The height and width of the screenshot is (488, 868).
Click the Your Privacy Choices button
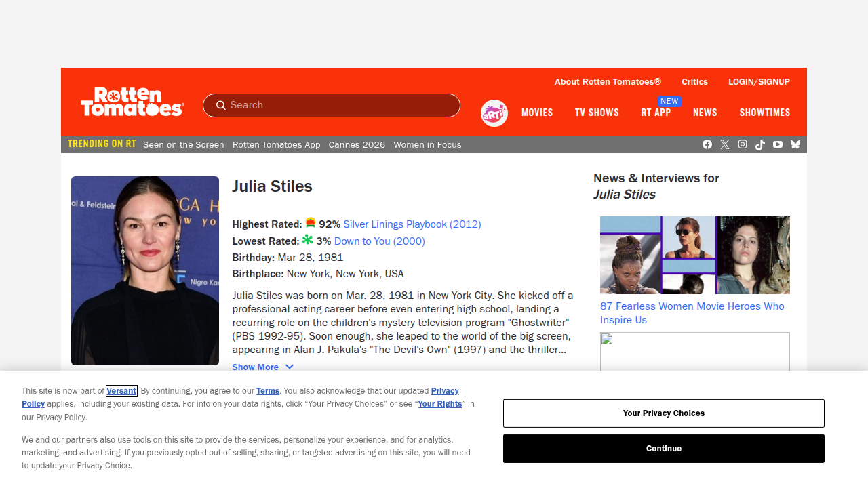[664, 413]
